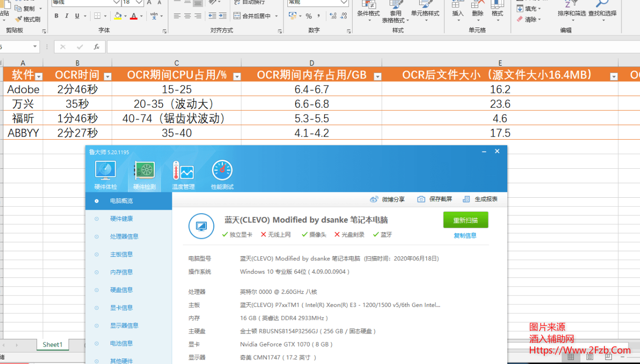
Task: Open the 软件 column filter dropdown
Action: pyautogui.click(x=39, y=76)
